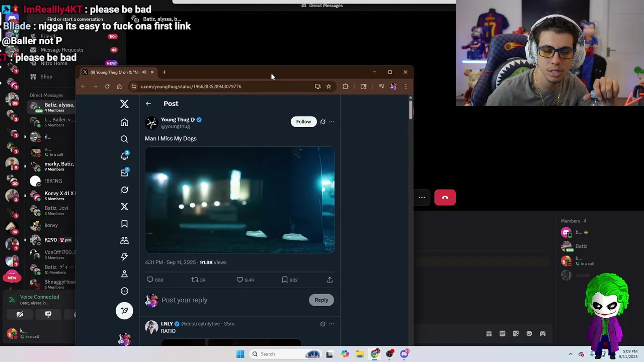
Task: Open browser Extensions puzzle icon
Action: (346, 86)
